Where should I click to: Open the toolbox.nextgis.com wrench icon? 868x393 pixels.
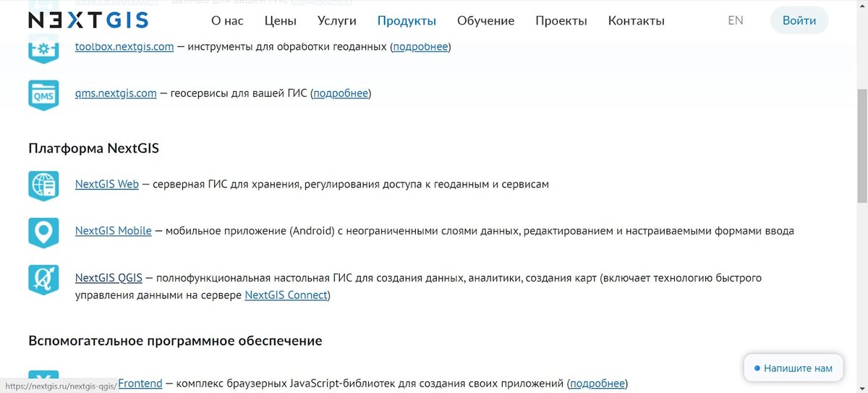[43, 50]
